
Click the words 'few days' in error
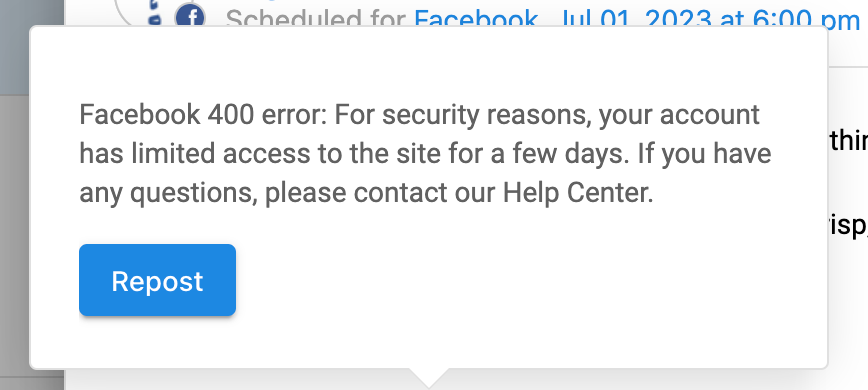[x=570, y=154]
